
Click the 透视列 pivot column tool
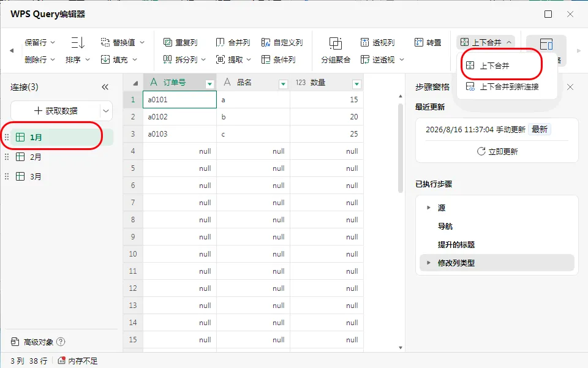point(377,42)
